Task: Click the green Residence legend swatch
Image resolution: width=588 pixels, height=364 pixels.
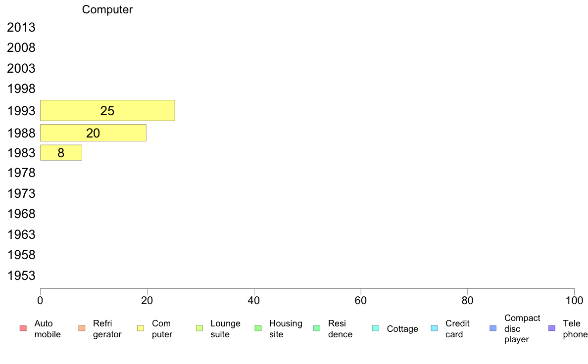Action: click(317, 328)
